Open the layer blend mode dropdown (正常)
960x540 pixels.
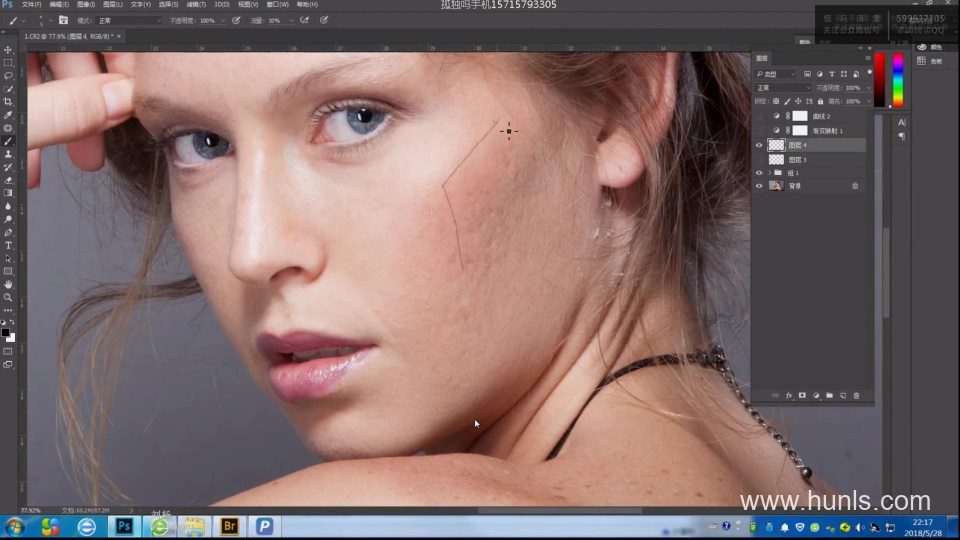[x=783, y=88]
